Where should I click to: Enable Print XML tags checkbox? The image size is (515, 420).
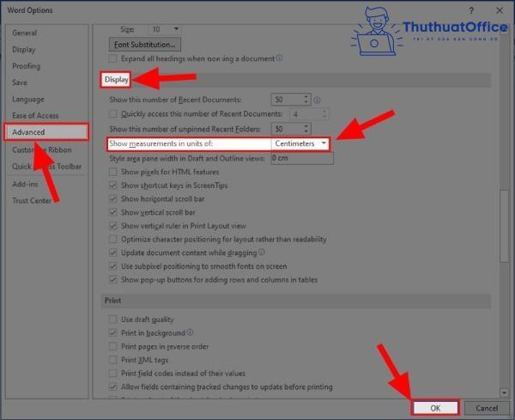click(113, 360)
